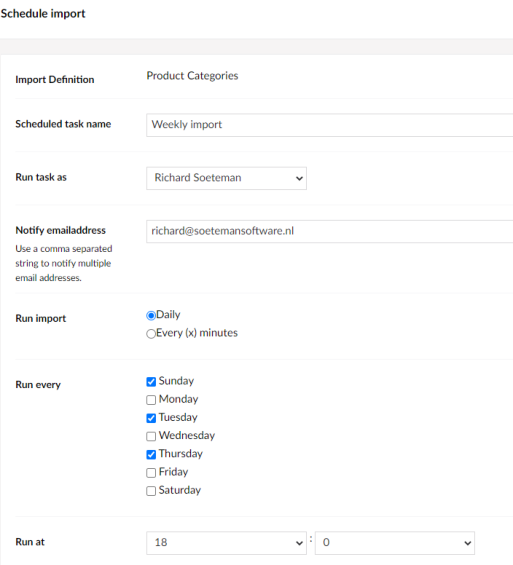Uncheck the Tuesday checkbox
513x565 pixels.
click(151, 418)
